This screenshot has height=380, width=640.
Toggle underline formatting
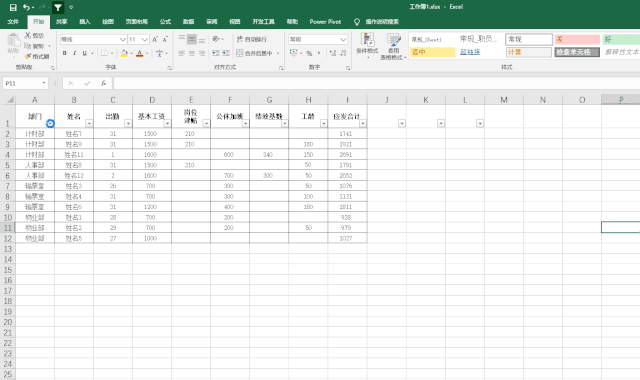click(84, 53)
